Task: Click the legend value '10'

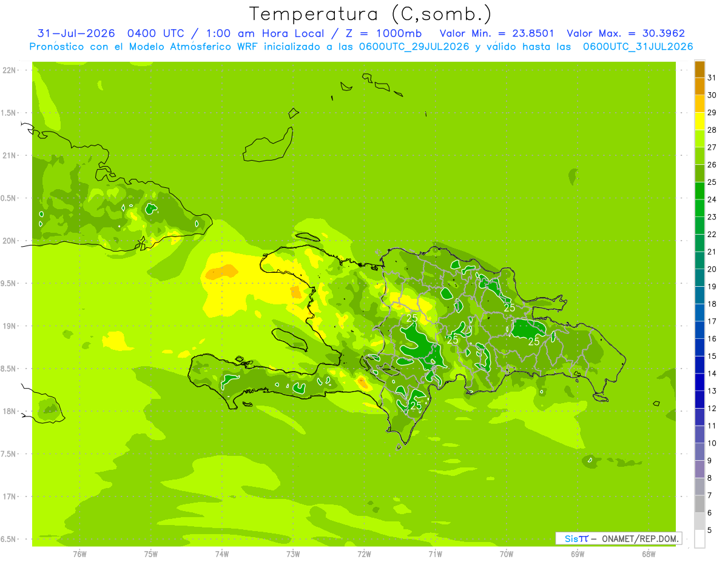Action: point(712,443)
